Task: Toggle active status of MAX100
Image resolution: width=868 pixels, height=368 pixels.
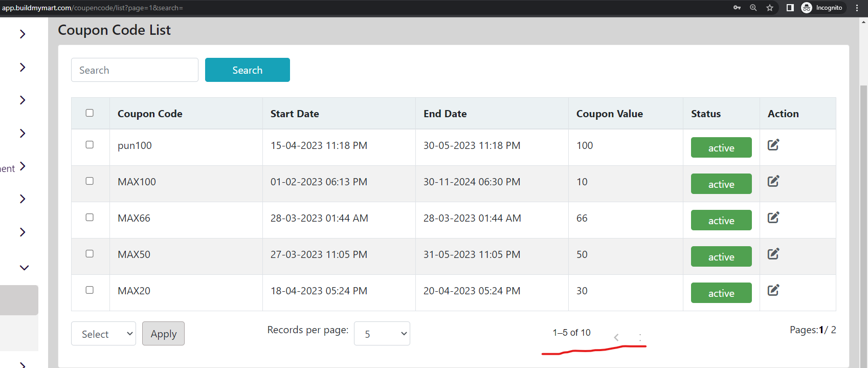Action: click(721, 184)
